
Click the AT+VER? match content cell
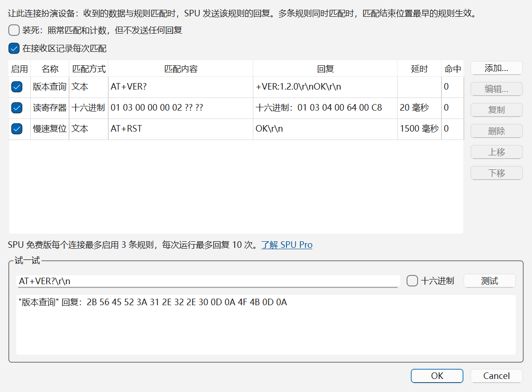181,87
